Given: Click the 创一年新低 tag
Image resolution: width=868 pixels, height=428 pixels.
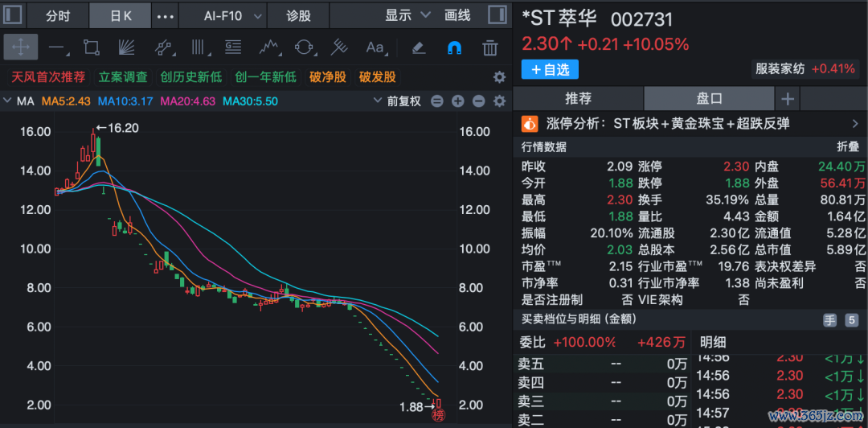Looking at the screenshot, I should 266,77.
